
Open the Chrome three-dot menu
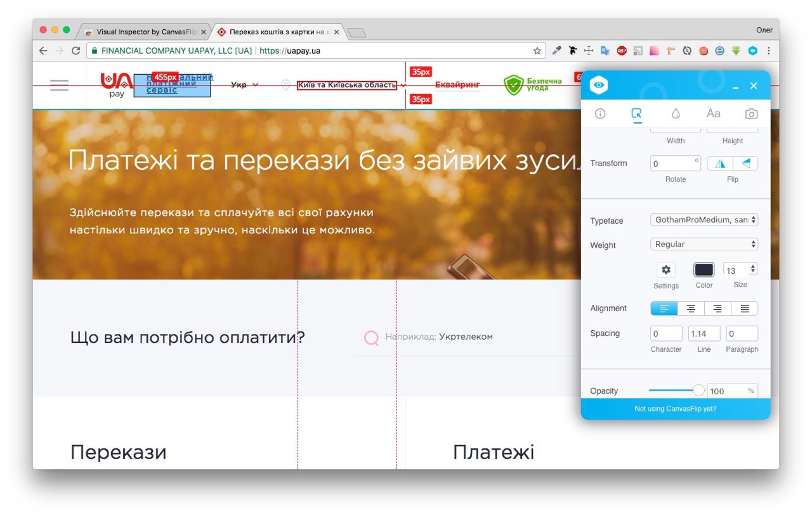pos(769,51)
